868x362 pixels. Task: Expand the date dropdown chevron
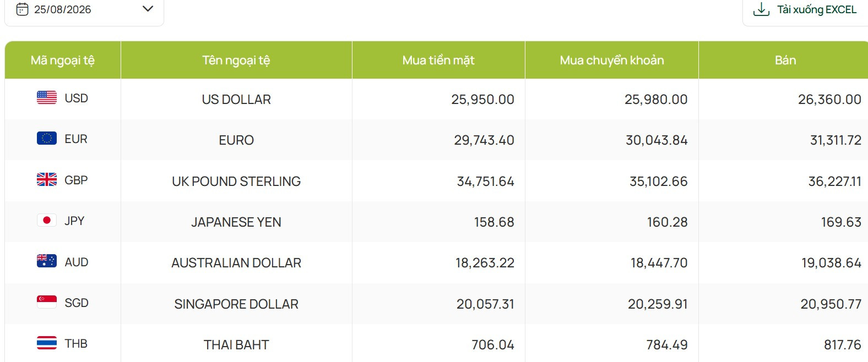tap(148, 9)
